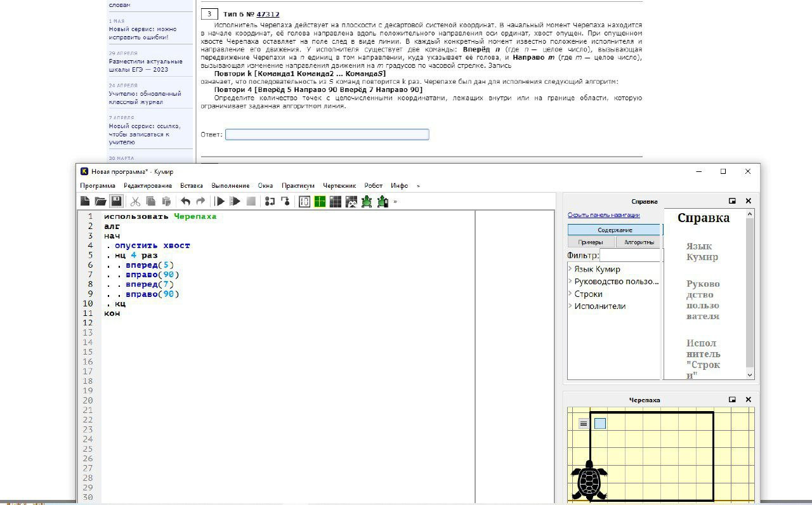812x505 pixels.
Task: Click the Справка help content scrollbar
Action: tap(750, 293)
